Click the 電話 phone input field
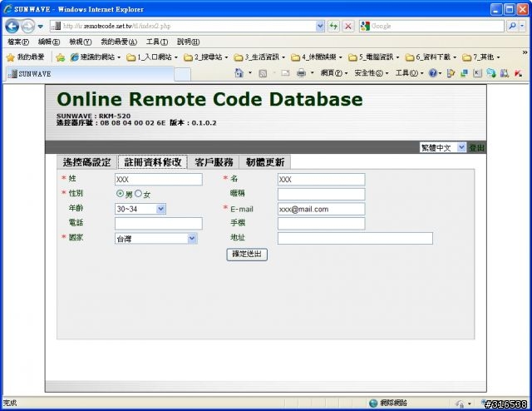532x411 pixels. 159,224
